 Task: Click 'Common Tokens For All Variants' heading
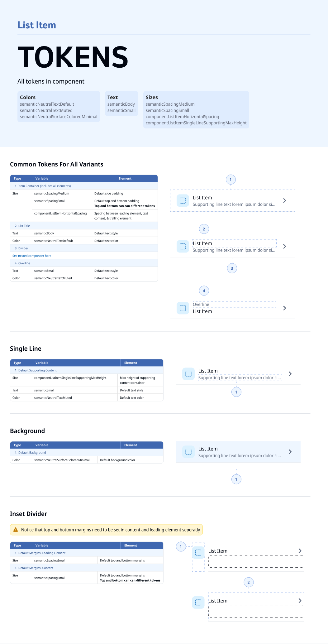tap(56, 164)
